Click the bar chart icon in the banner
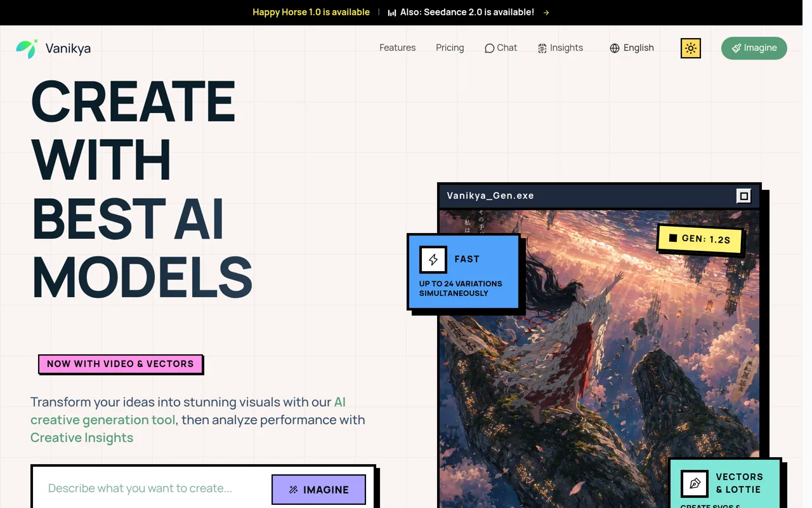This screenshot has width=812, height=508. click(x=392, y=13)
